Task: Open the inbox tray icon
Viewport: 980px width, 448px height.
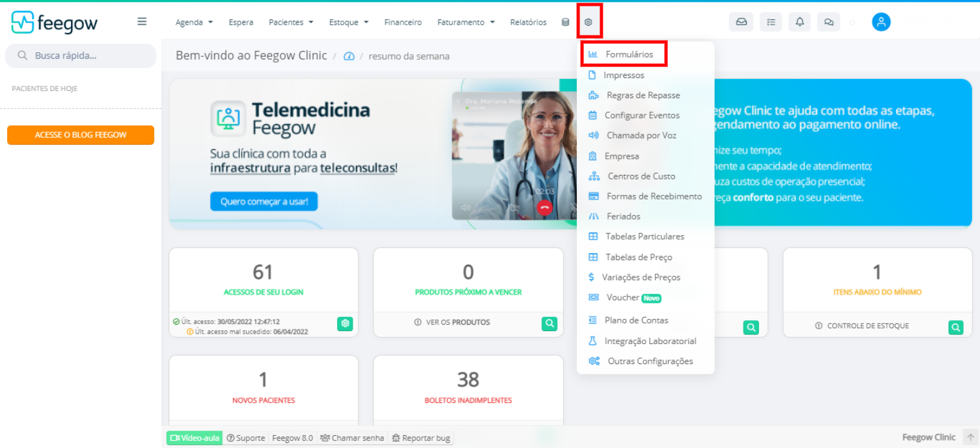Action: (741, 22)
